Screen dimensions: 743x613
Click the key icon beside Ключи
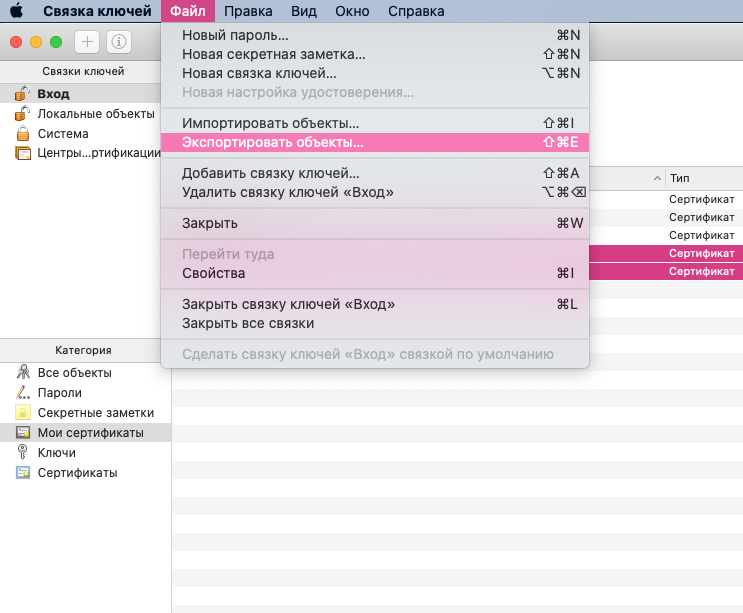(22, 452)
